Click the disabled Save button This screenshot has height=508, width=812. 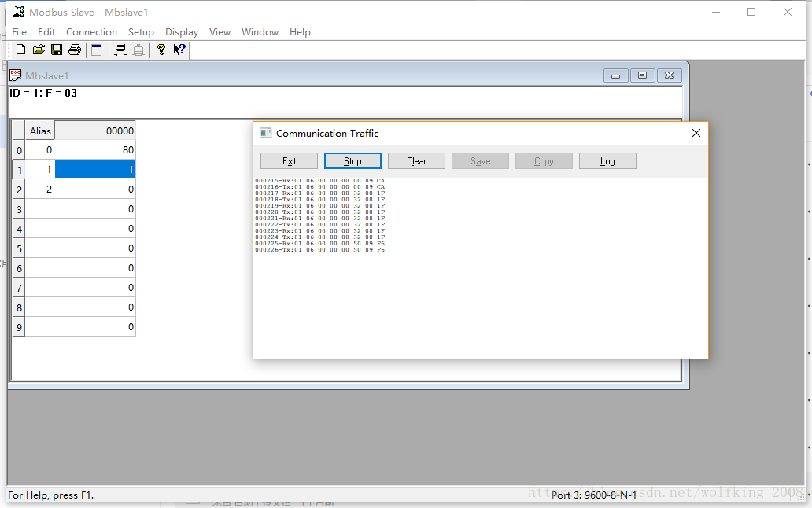[x=480, y=161]
